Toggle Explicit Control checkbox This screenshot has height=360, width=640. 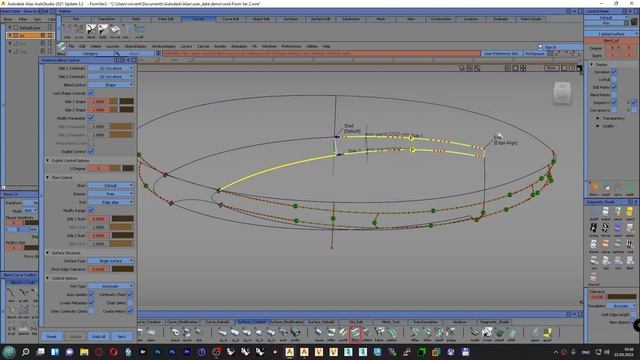(x=91, y=151)
